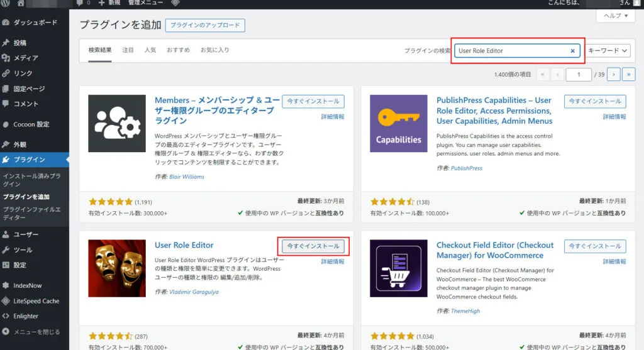Image resolution: width=644 pixels, height=350 pixels.
Task: Open the site home icon in admin bar
Action: [x=21, y=4]
